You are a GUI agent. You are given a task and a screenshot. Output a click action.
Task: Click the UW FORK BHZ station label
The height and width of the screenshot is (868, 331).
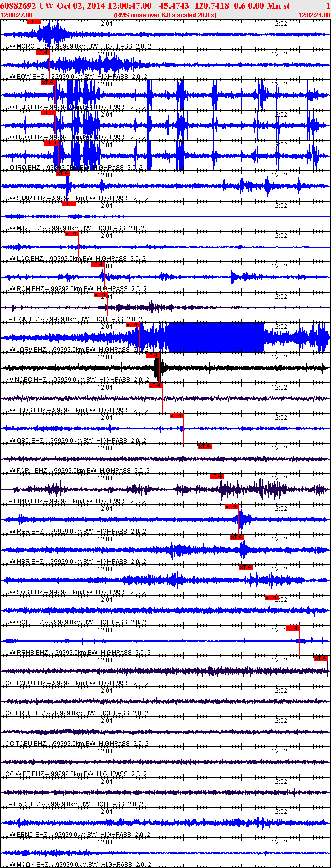[26, 471]
